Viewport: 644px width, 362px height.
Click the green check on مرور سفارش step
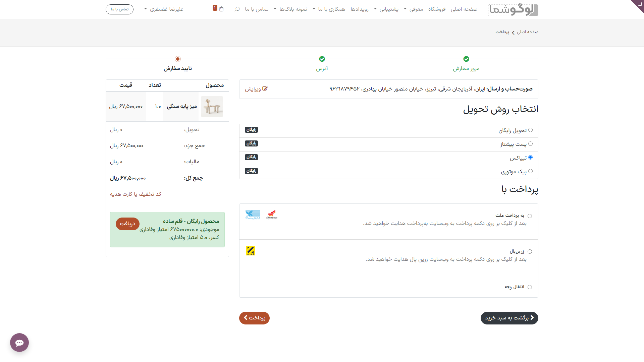coord(466,59)
